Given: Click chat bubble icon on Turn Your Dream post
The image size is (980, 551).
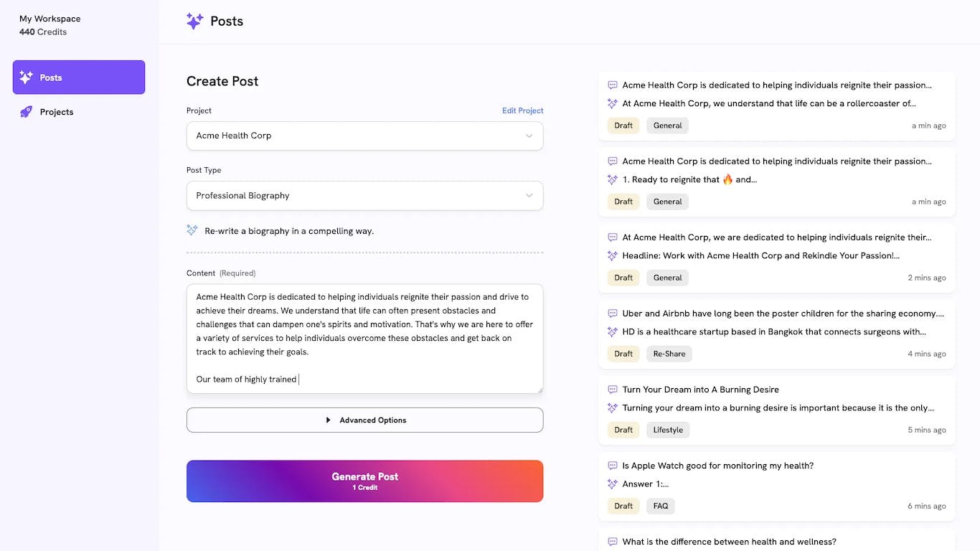Looking at the screenshot, I should click(612, 390).
